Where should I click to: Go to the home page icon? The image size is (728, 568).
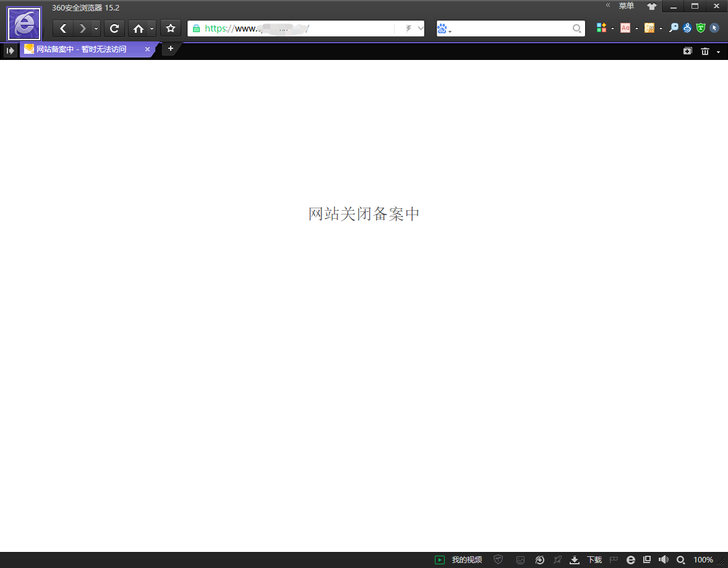[x=139, y=28]
